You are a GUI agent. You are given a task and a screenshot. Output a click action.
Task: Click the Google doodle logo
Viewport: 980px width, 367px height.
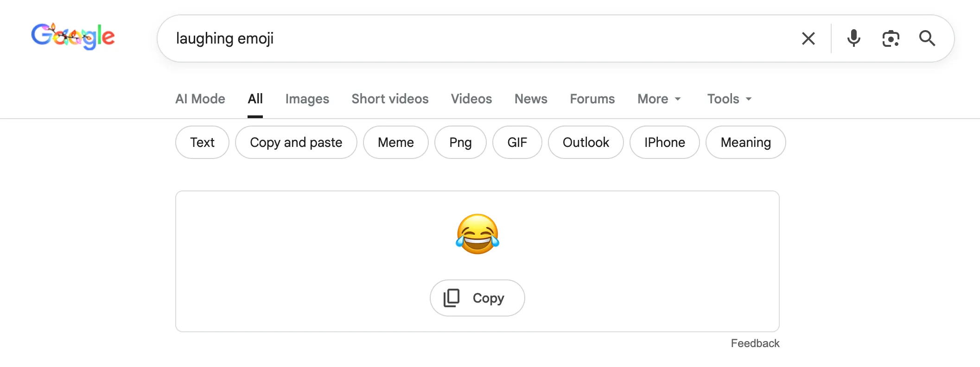point(73,37)
